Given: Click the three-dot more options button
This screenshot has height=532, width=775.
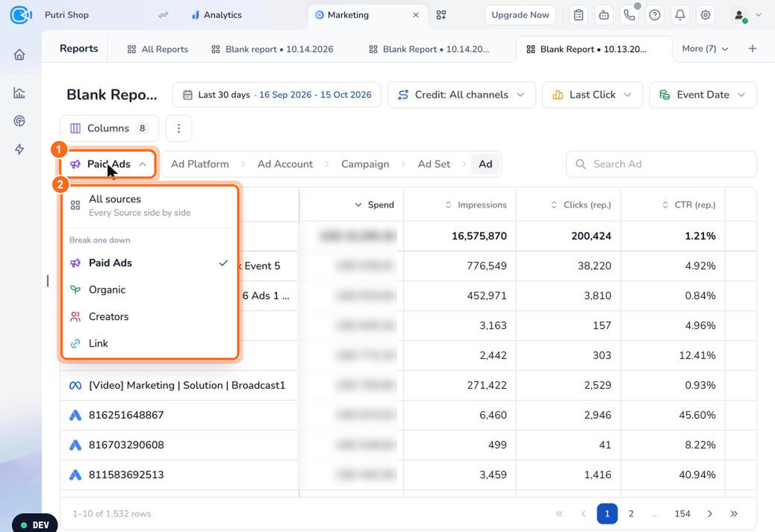Looking at the screenshot, I should 179,128.
